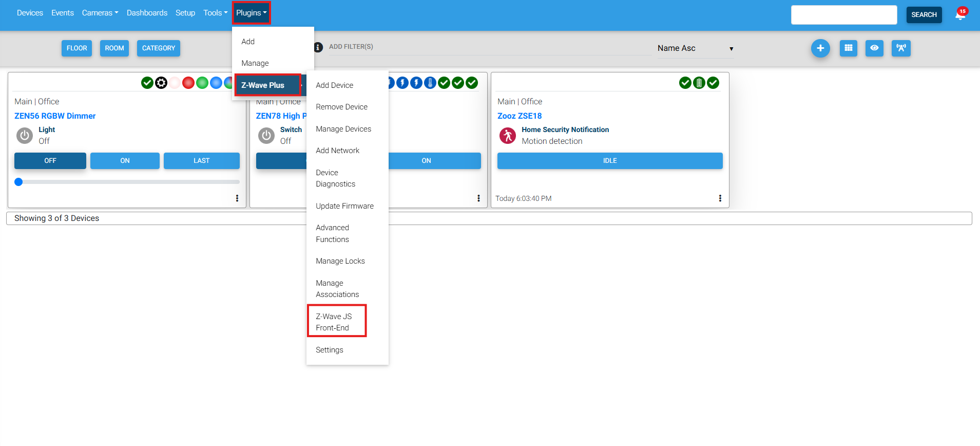Image resolution: width=980 pixels, height=446 pixels.
Task: Open the Setup page
Action: coord(185,13)
